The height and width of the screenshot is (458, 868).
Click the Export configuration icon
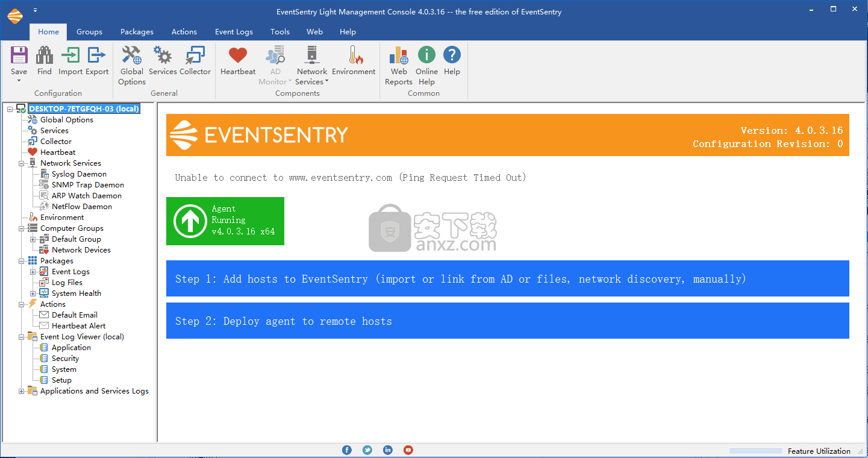[97, 55]
